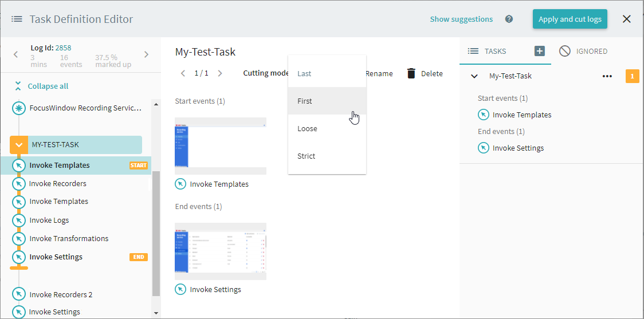Click Collapse all in the log tree
The height and width of the screenshot is (319, 644).
pos(48,86)
